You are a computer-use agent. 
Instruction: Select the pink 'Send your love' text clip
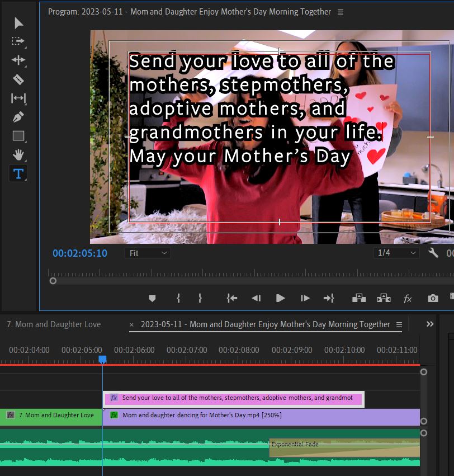point(233,398)
